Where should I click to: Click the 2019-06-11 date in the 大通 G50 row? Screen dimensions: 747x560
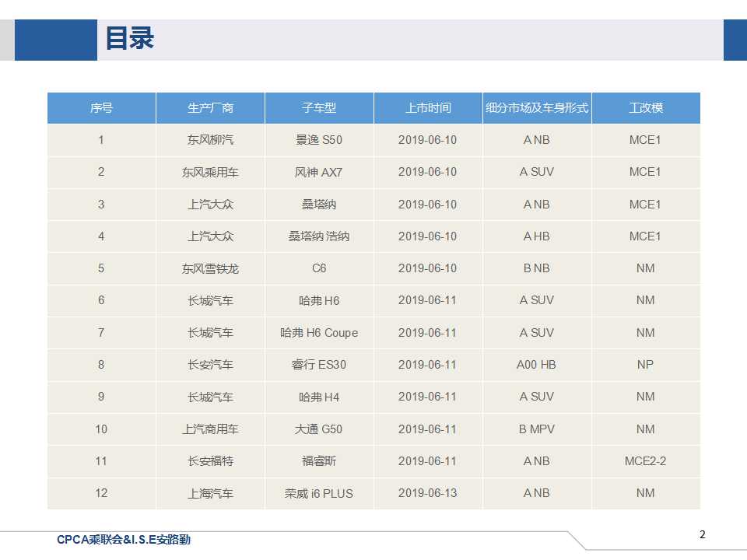click(428, 429)
